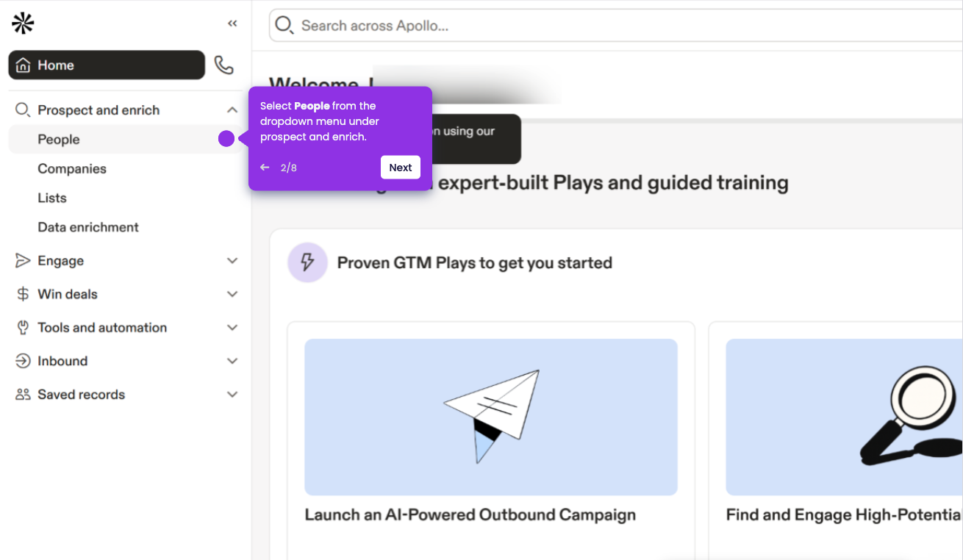
Task: Open Data enrichment in the sidebar
Action: (88, 227)
